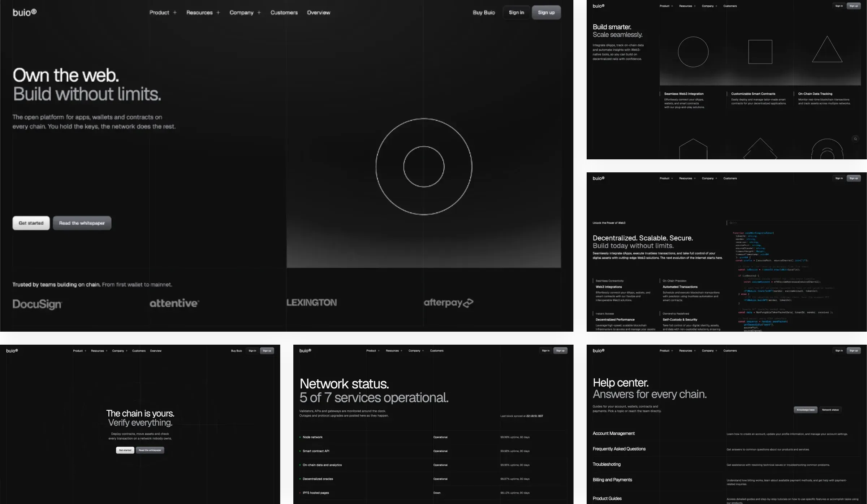Click the attentive logo
The height and width of the screenshot is (504, 867).
[174, 303]
